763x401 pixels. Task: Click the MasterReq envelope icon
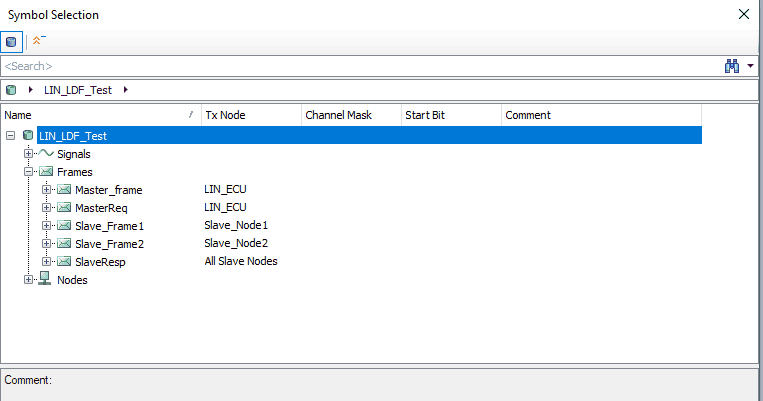pyautogui.click(x=64, y=207)
